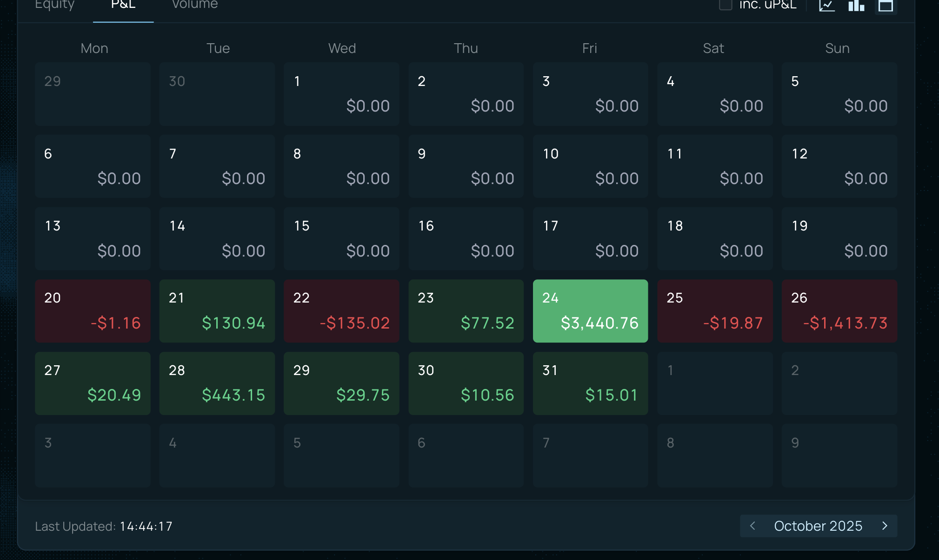The image size is (939, 560).
Task: Select the day 2 cell showing $0.00
Action: click(x=466, y=94)
